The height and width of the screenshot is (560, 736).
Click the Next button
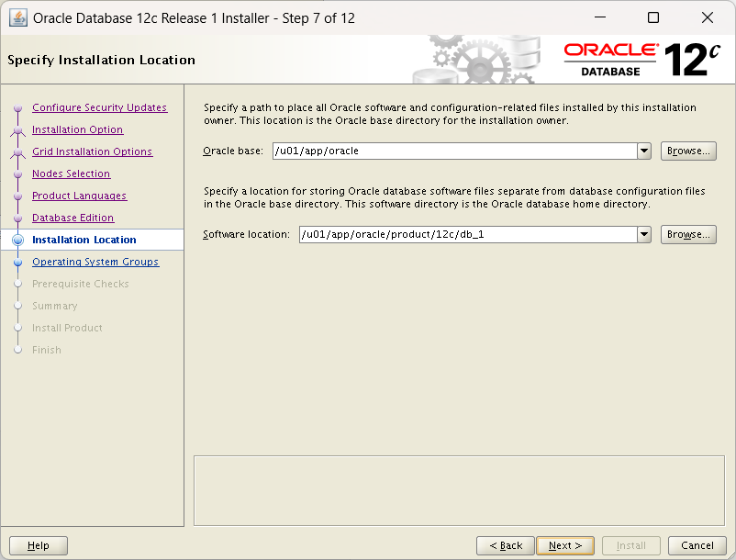coord(565,545)
